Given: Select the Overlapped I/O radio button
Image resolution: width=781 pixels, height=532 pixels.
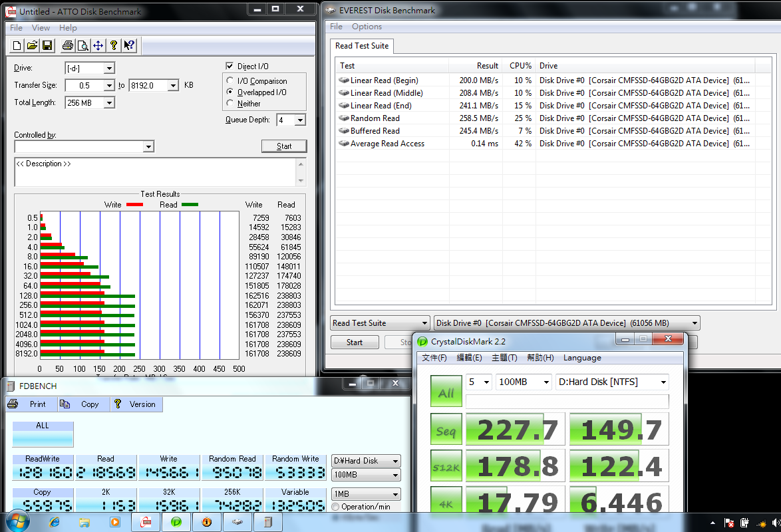Looking at the screenshot, I should 230,92.
